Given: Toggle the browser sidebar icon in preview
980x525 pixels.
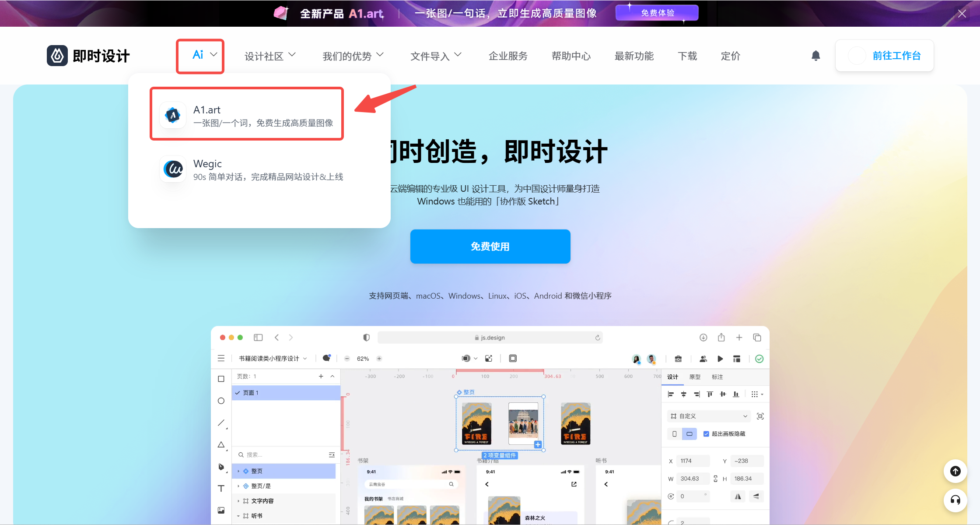Looking at the screenshot, I should pyautogui.click(x=258, y=337).
